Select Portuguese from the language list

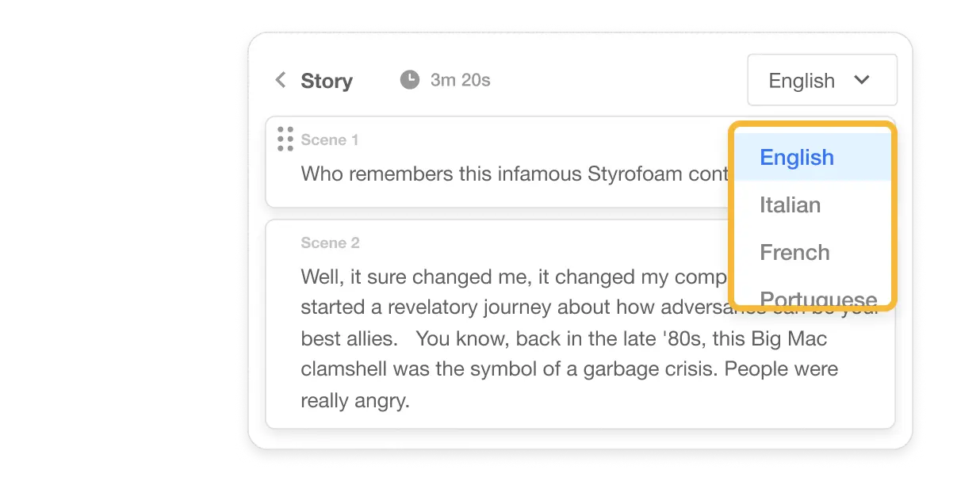817,298
